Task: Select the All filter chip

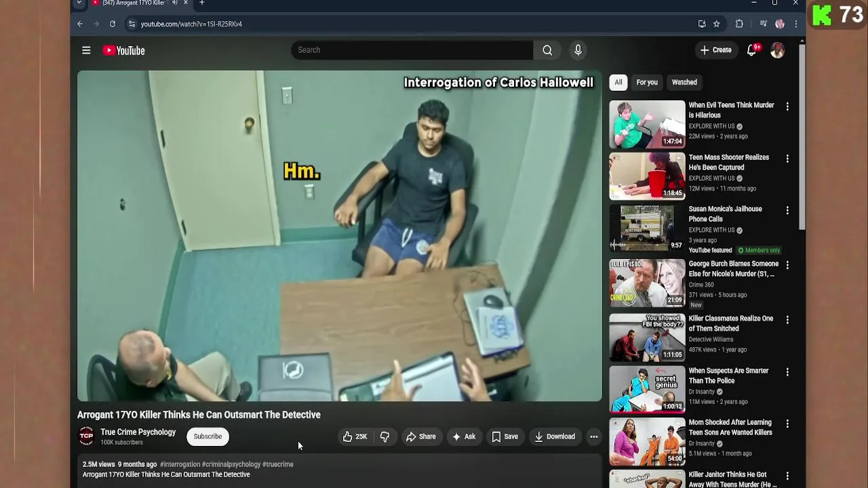Action: [x=618, y=83]
